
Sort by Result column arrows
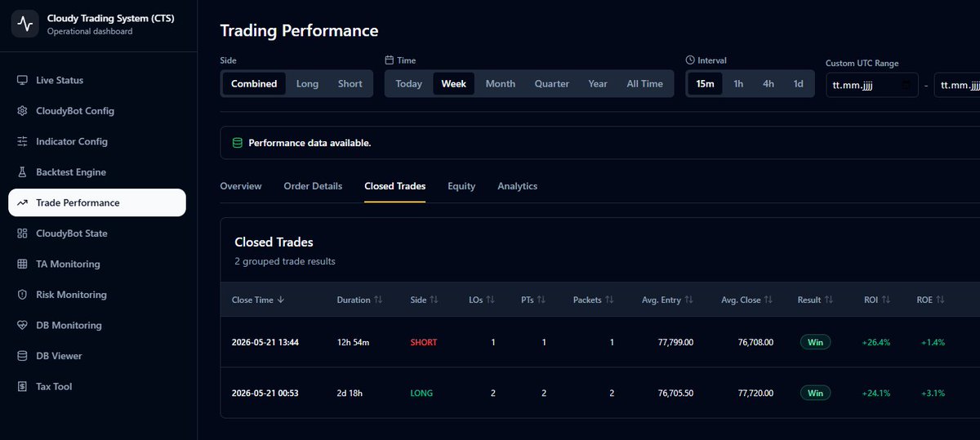(829, 300)
